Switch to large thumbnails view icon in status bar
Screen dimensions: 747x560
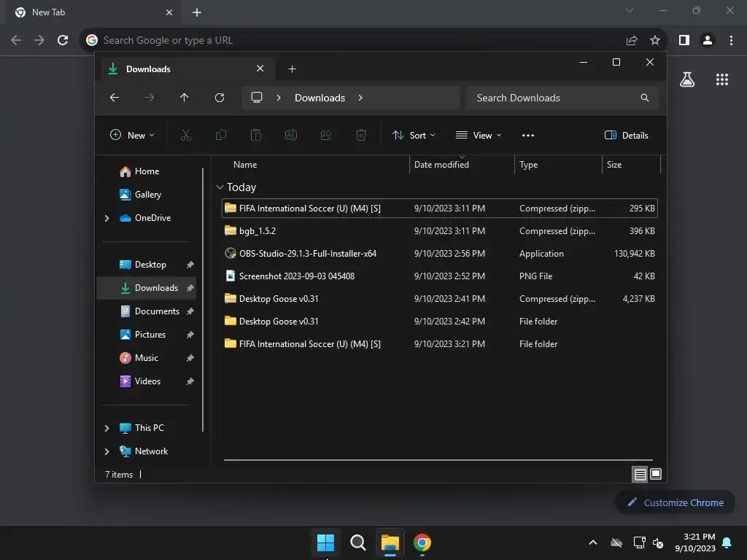pyautogui.click(x=656, y=474)
